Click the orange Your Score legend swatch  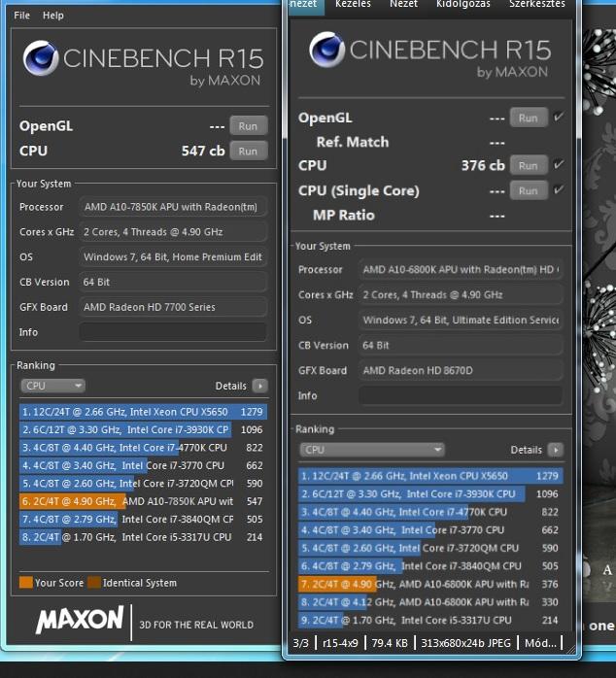pyautogui.click(x=26, y=583)
